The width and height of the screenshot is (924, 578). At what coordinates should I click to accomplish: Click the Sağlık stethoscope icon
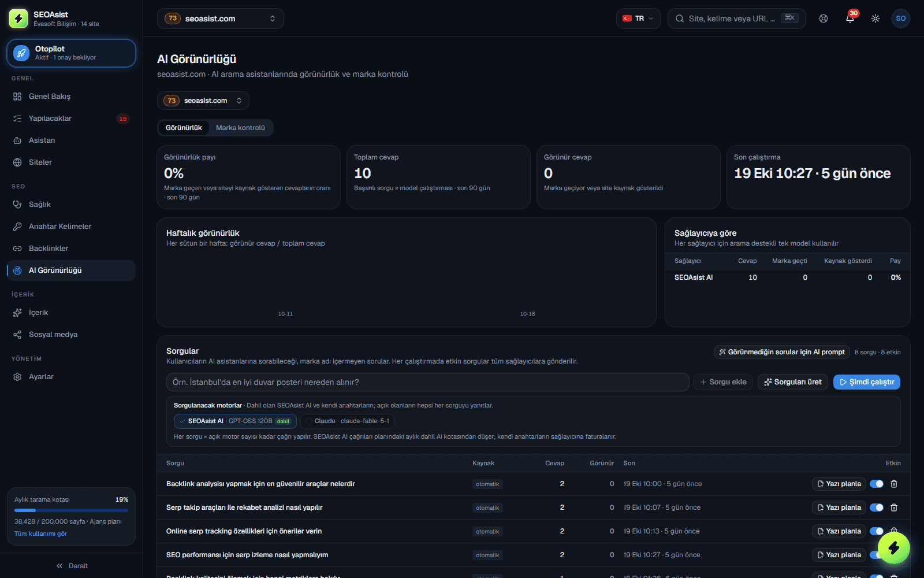(x=17, y=205)
